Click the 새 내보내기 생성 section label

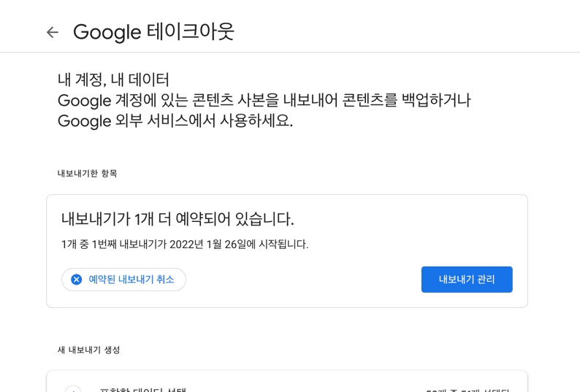pos(89,350)
